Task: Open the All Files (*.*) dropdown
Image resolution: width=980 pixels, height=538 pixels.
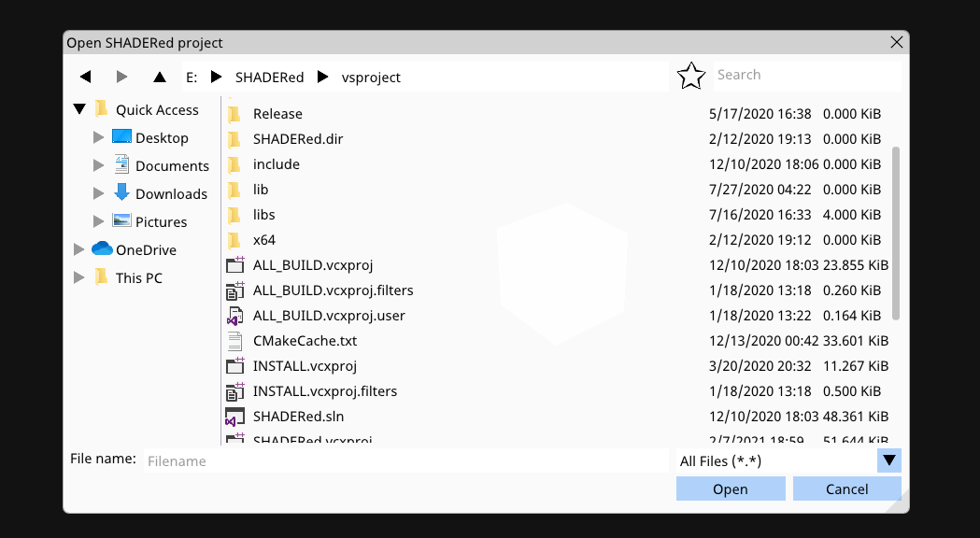Action: [x=888, y=460]
